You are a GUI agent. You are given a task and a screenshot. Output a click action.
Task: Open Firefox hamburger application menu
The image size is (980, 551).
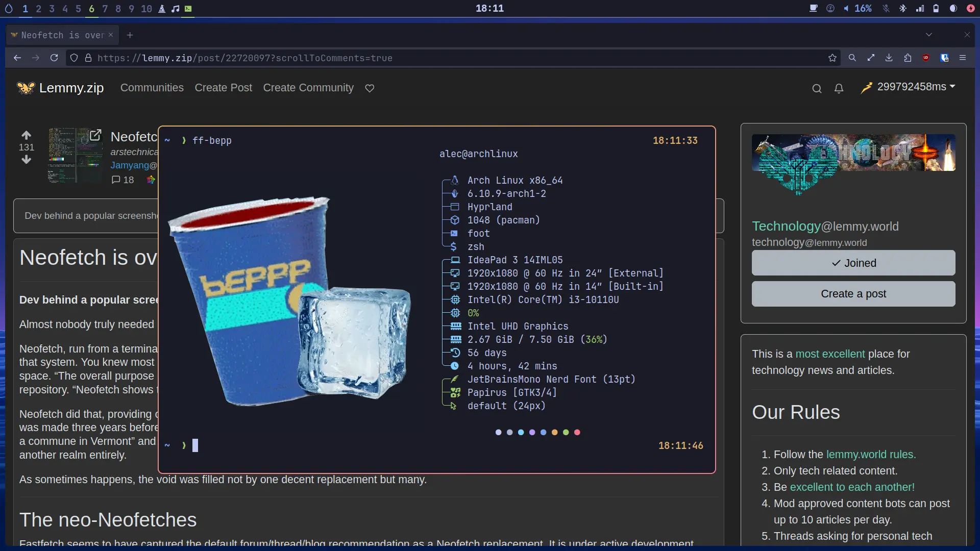(x=963, y=58)
